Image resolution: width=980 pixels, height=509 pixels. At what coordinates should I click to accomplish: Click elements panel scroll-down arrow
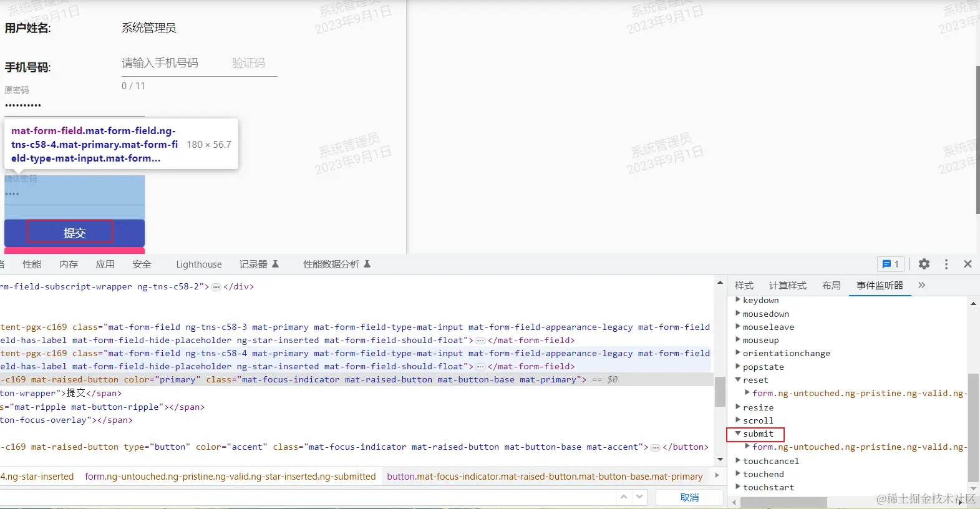pyautogui.click(x=720, y=460)
